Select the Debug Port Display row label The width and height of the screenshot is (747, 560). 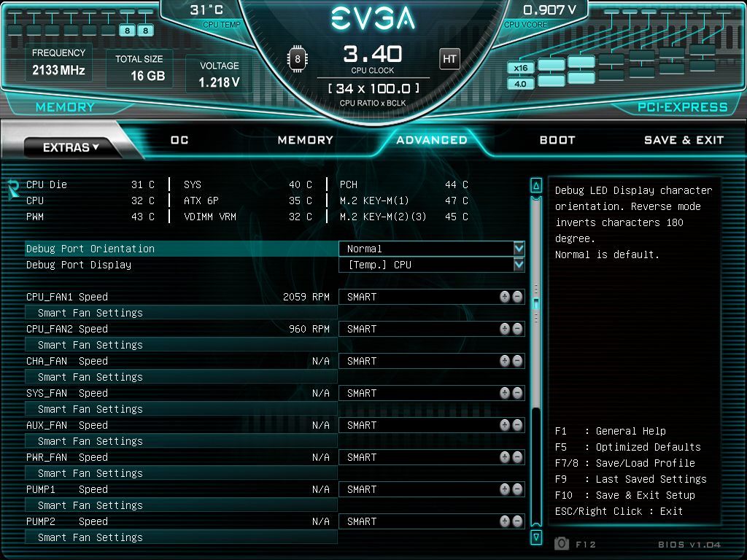[x=79, y=265]
